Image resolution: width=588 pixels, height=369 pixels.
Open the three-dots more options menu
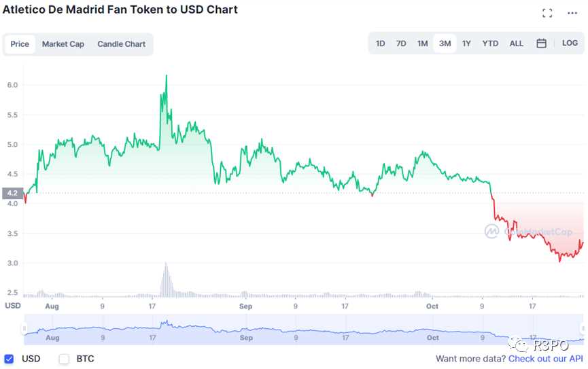pyautogui.click(x=572, y=13)
